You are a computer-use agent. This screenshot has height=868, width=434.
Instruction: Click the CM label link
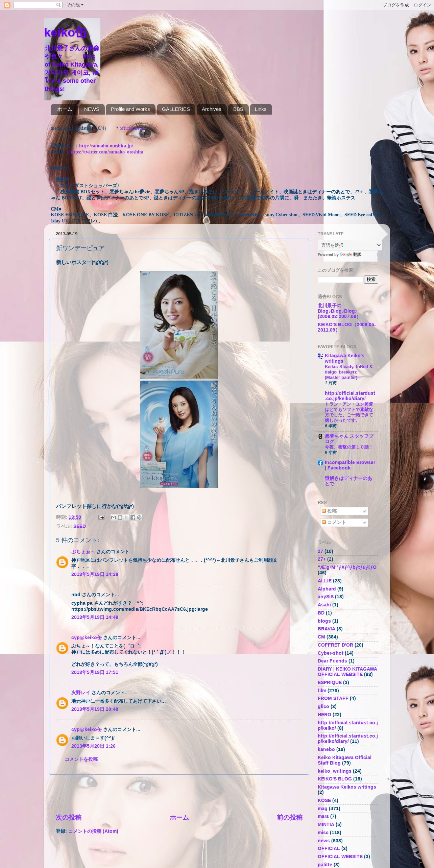321,637
